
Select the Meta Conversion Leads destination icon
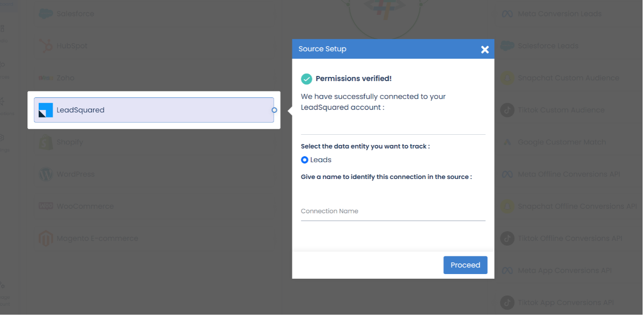tap(507, 14)
